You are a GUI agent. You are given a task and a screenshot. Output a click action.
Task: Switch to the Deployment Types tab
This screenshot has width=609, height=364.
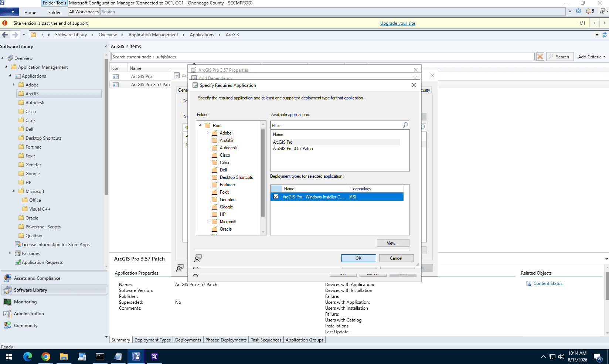[x=153, y=340]
